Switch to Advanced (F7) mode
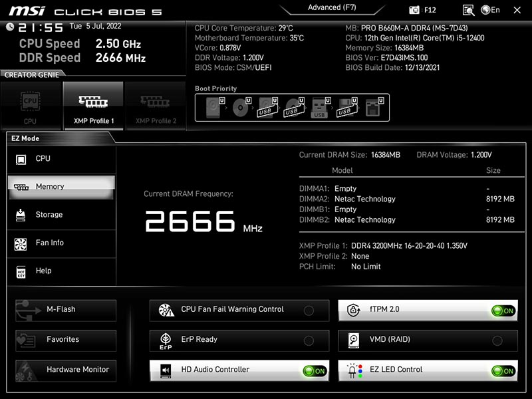The image size is (532, 399). point(332,7)
